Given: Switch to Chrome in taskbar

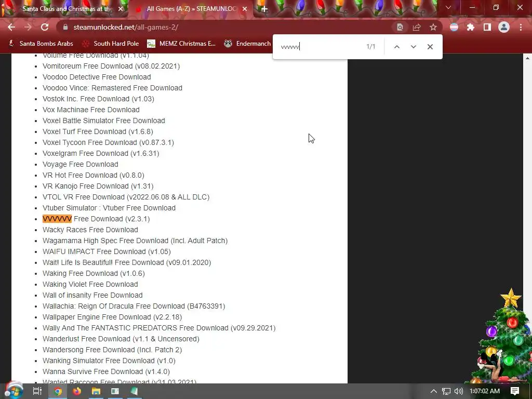Looking at the screenshot, I should [x=58, y=391].
